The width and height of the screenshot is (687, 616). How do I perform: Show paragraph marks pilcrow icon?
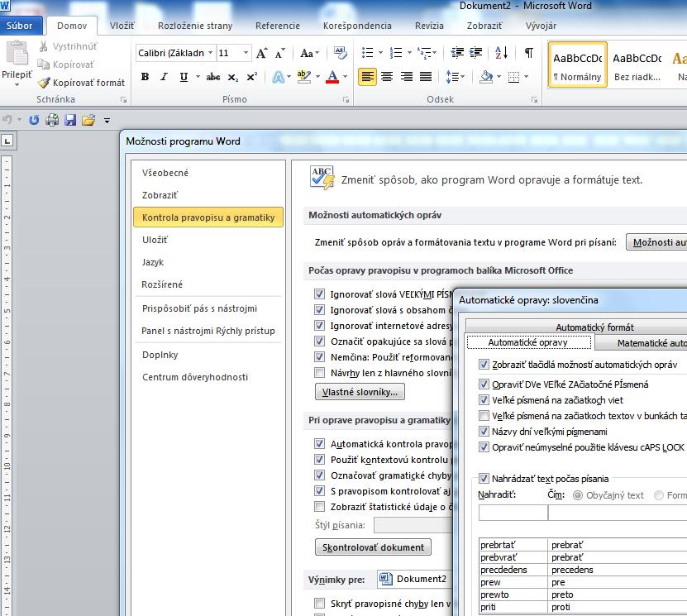(529, 53)
